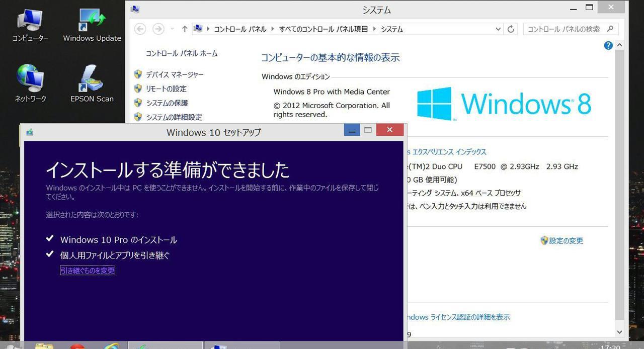This screenshot has height=349, width=644.
Task: Go up one level in Control Panel
Action: 185,29
